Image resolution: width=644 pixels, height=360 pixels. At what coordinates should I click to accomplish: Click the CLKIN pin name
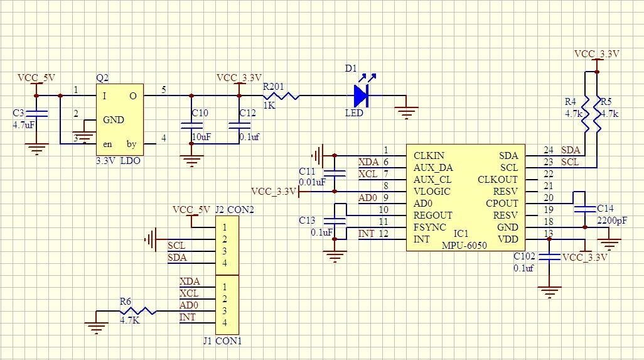[429, 156]
